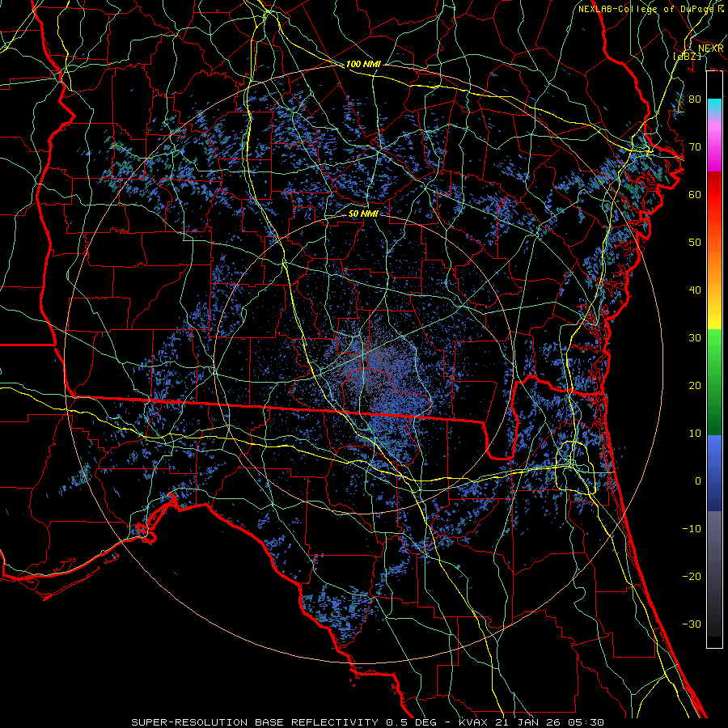Click the red band of the reflectivity color bar
728x728 pixels.
point(714,195)
